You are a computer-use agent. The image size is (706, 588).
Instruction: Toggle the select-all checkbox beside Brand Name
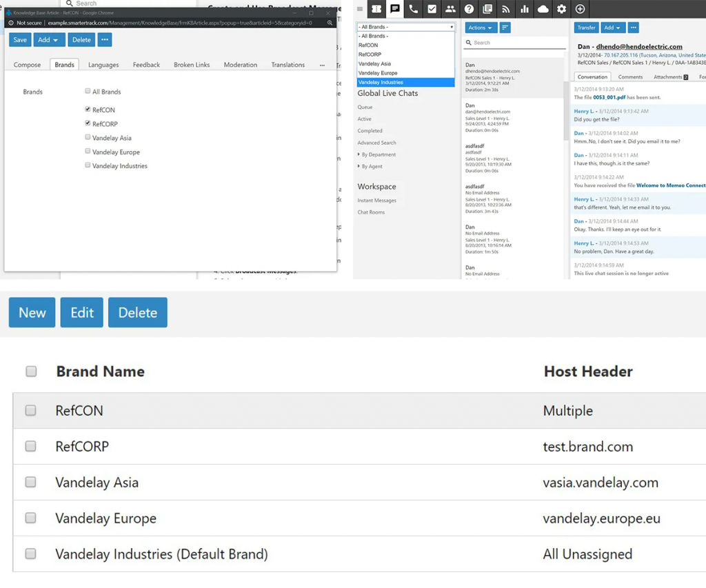click(x=31, y=371)
